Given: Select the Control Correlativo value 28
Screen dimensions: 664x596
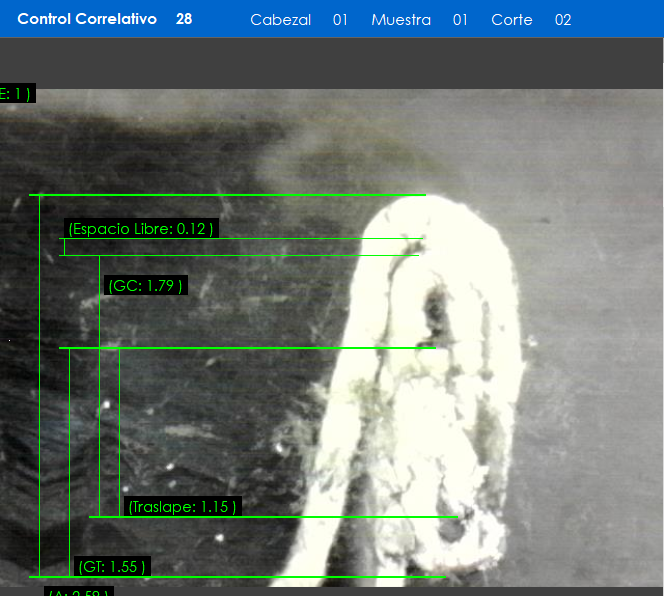Looking at the screenshot, I should pyautogui.click(x=184, y=19).
